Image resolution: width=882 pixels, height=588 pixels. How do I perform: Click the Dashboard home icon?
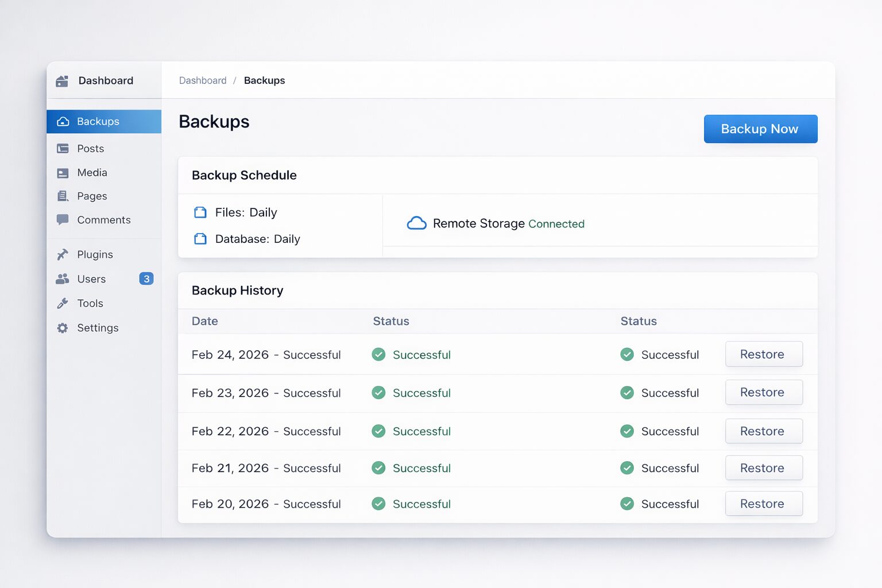[62, 80]
